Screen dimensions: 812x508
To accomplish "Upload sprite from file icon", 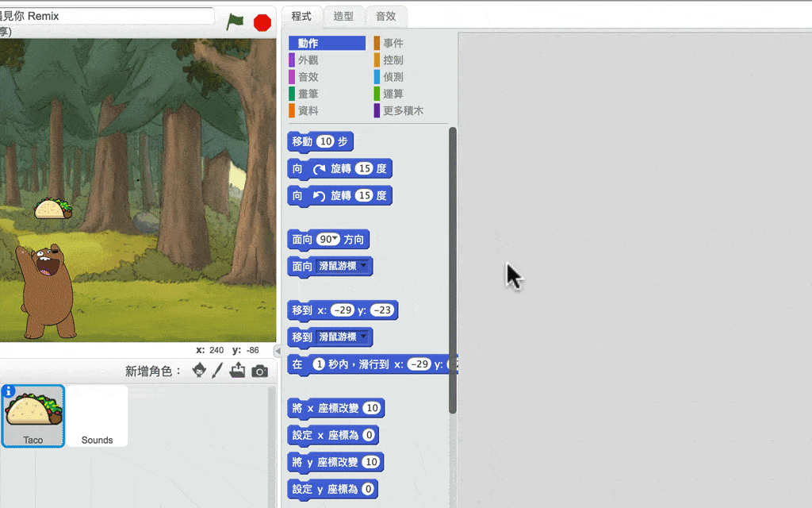I will coord(237,370).
